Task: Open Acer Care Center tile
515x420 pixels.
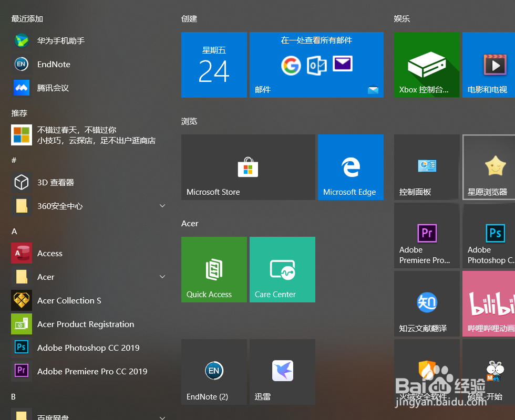Action: click(283, 269)
